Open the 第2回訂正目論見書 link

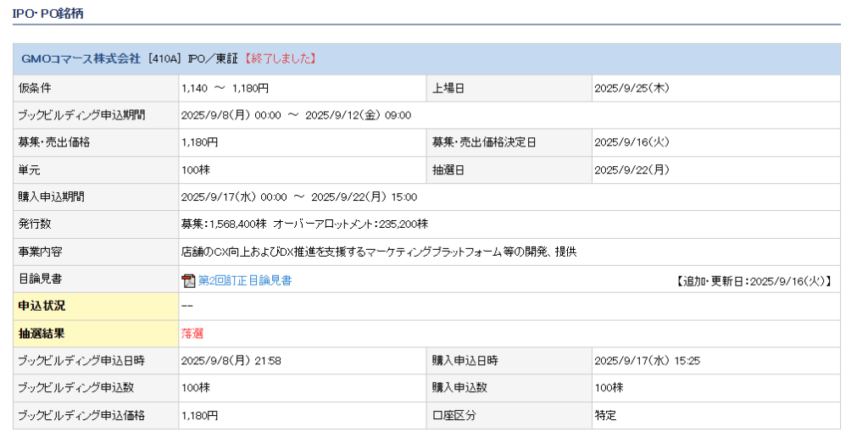pyautogui.click(x=245, y=280)
